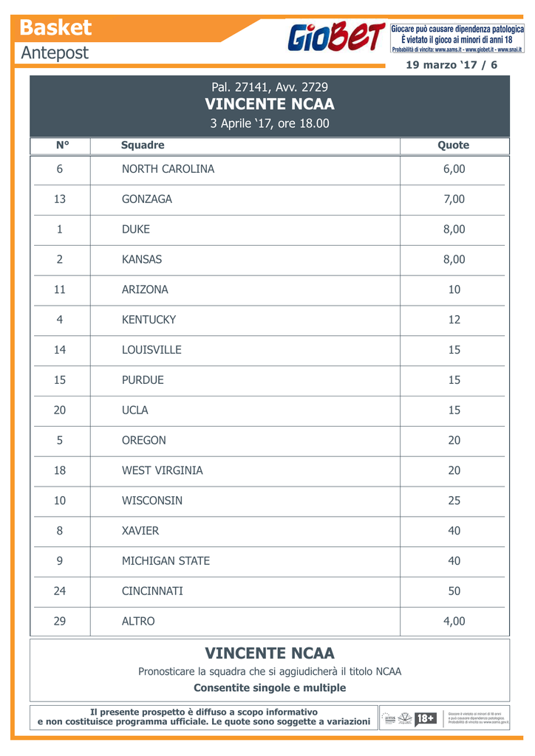Click the 18+ age restriction badge

pos(425,719)
